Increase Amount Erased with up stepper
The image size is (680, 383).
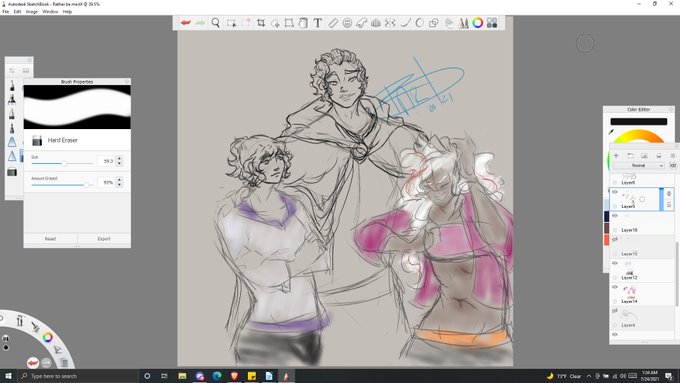119,180
